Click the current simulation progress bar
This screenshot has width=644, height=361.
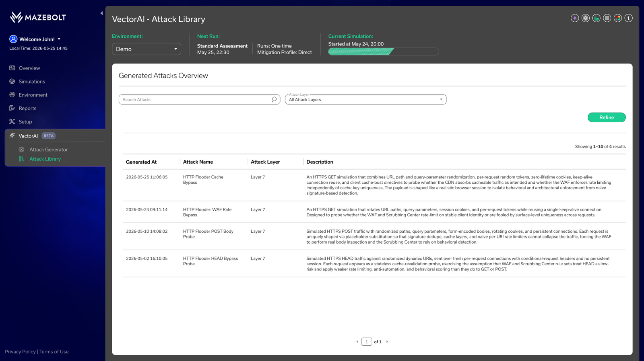click(x=383, y=51)
